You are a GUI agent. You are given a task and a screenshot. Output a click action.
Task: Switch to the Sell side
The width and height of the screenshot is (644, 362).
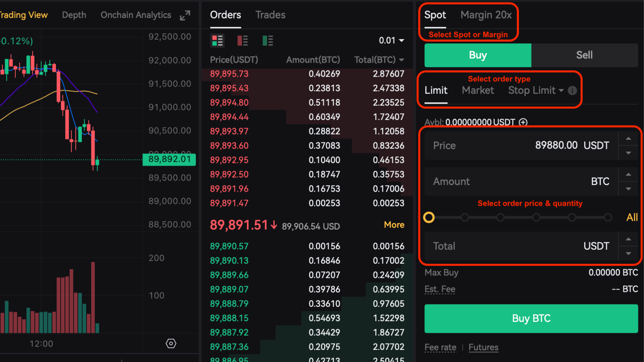[x=584, y=55]
